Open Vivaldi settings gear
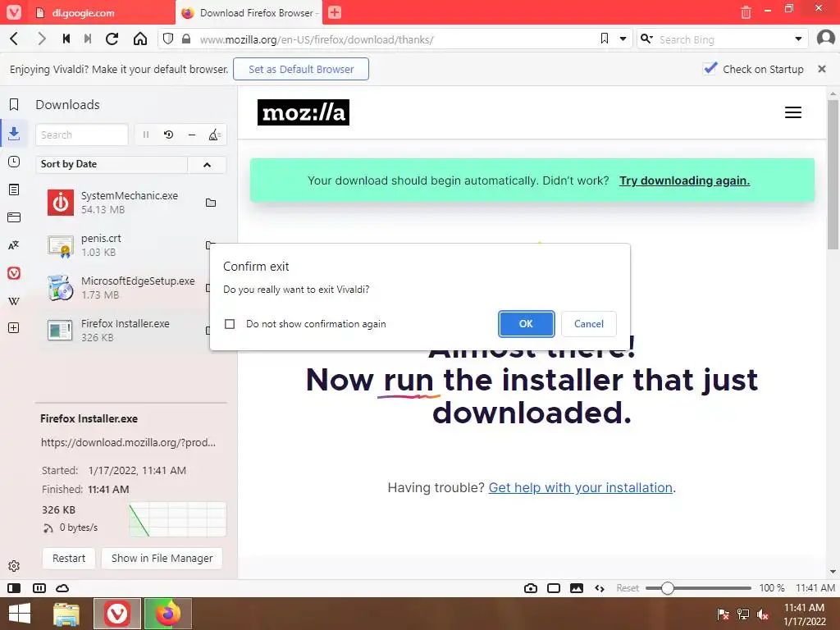840x630 pixels. pyautogui.click(x=14, y=566)
